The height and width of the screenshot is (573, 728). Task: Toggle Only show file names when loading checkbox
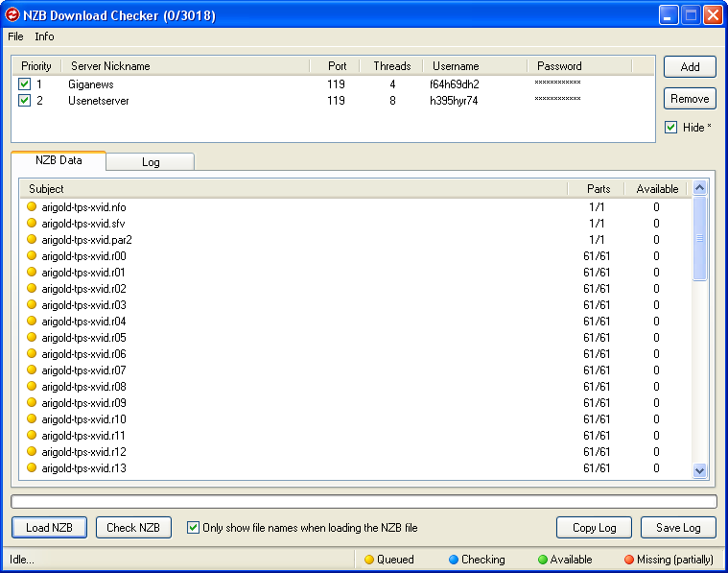tap(193, 528)
